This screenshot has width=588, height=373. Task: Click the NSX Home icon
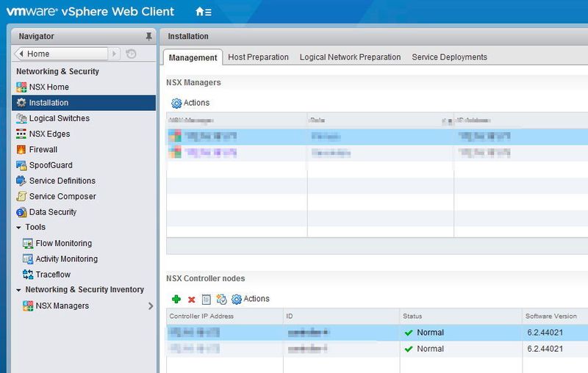point(21,87)
